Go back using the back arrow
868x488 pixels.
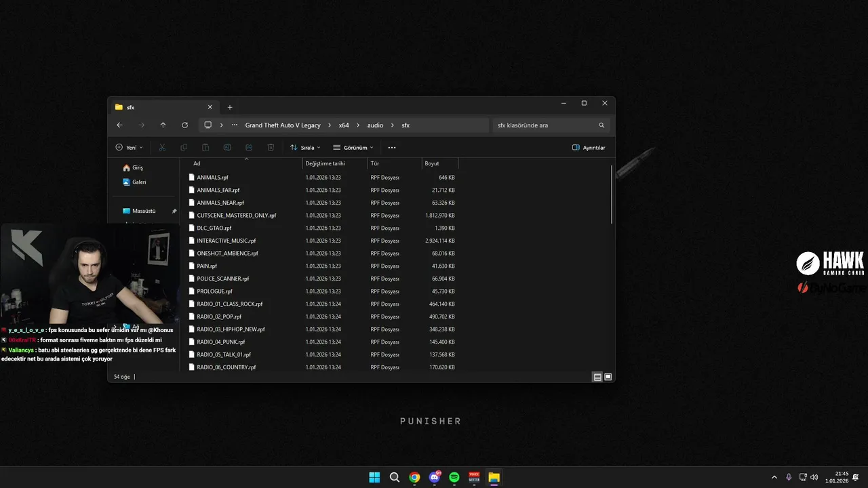[x=119, y=125]
